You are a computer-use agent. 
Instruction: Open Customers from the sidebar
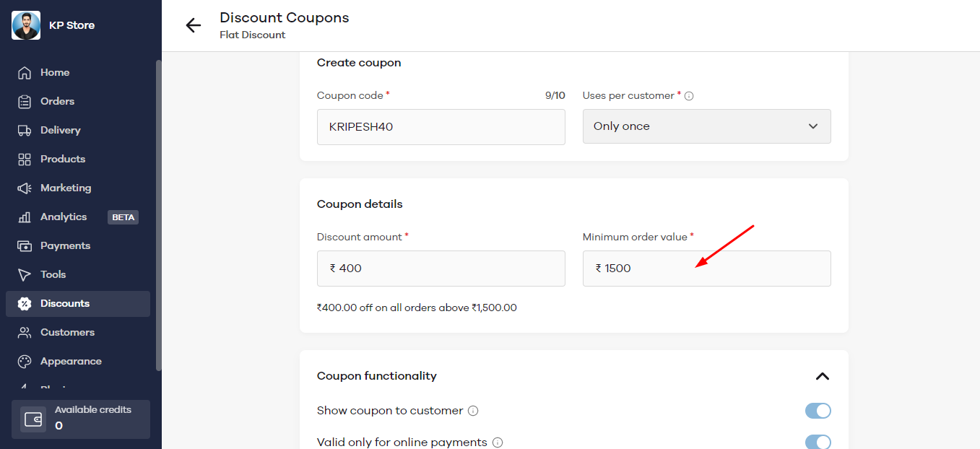67,333
